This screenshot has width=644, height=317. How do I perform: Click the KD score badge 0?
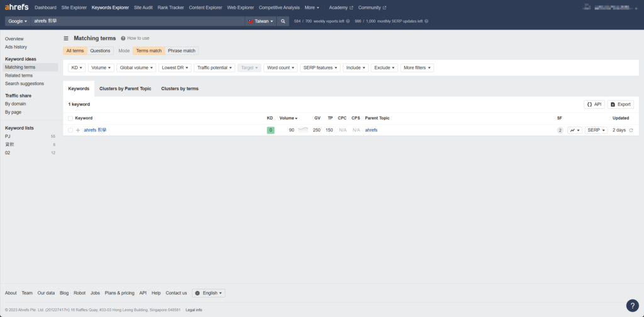[x=270, y=130]
